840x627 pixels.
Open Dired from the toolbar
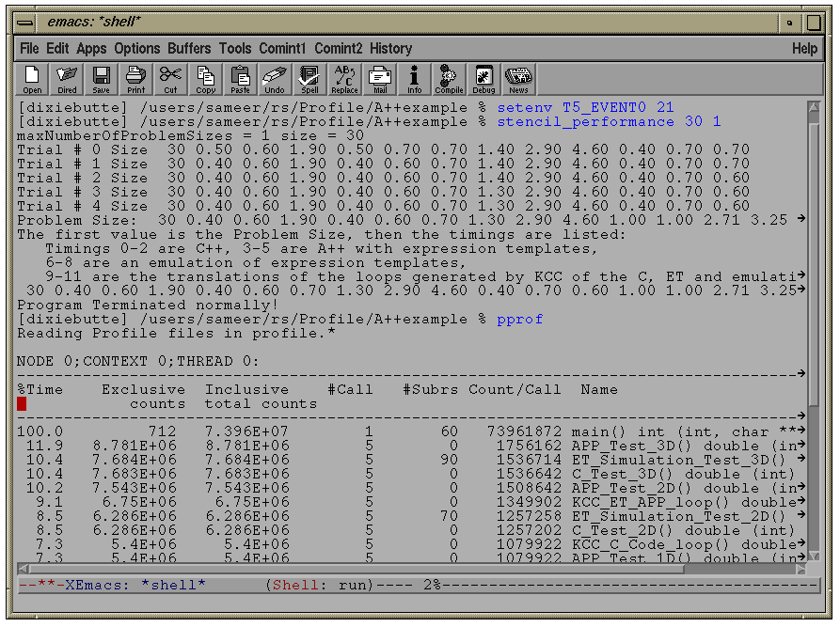click(67, 79)
